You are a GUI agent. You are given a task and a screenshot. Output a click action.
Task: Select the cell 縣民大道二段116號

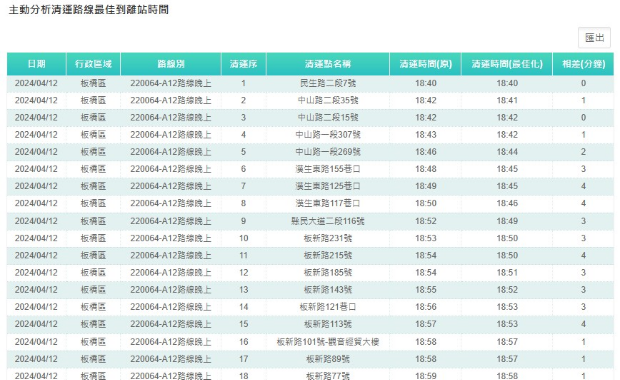pyautogui.click(x=328, y=221)
